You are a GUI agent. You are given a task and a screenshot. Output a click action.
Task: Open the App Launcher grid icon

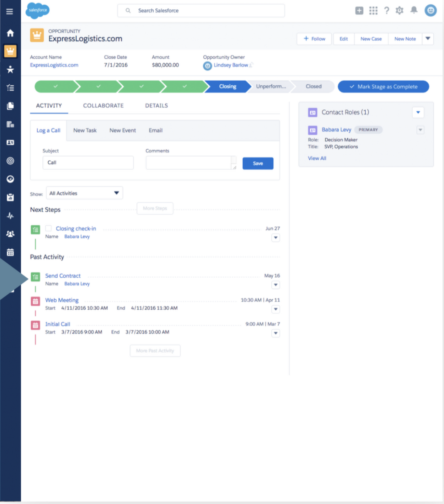373,11
